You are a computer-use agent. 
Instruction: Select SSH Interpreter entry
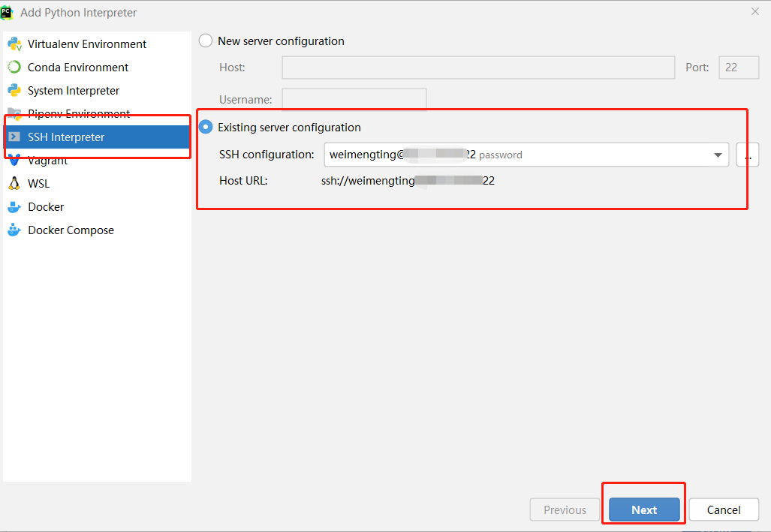(97, 137)
